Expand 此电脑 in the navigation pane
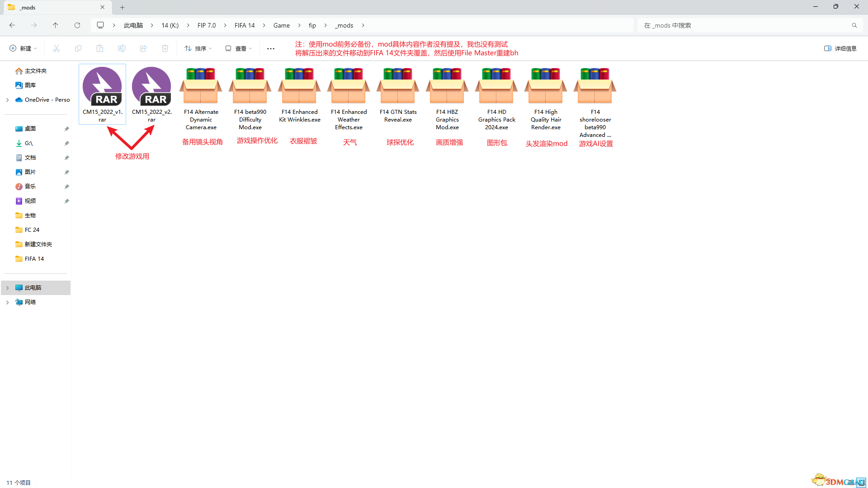868x488 pixels. (7, 287)
